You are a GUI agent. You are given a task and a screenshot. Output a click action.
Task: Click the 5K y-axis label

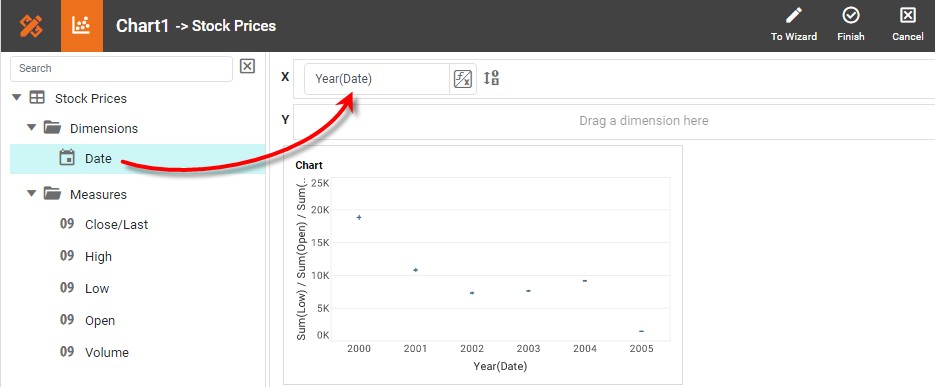coord(323,308)
